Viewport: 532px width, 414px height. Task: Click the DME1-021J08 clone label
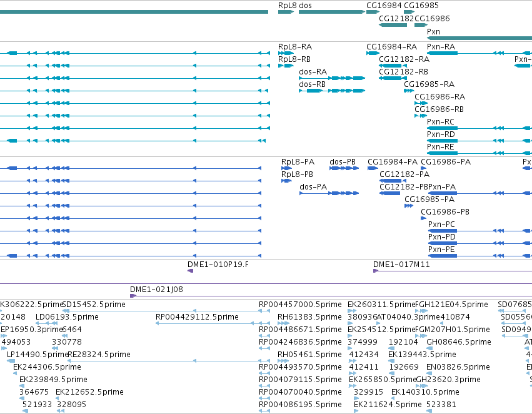point(156,290)
